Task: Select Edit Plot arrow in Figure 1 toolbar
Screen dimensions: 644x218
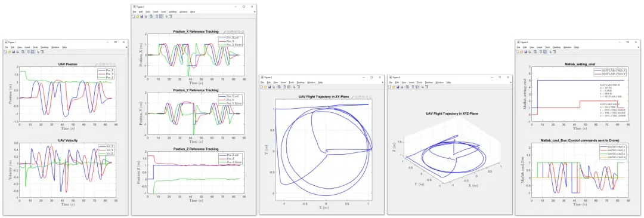Action: [38, 52]
